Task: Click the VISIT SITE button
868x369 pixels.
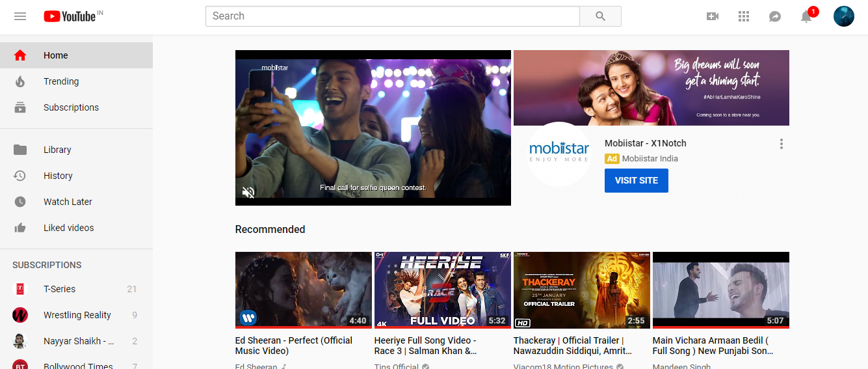Action: click(x=637, y=180)
